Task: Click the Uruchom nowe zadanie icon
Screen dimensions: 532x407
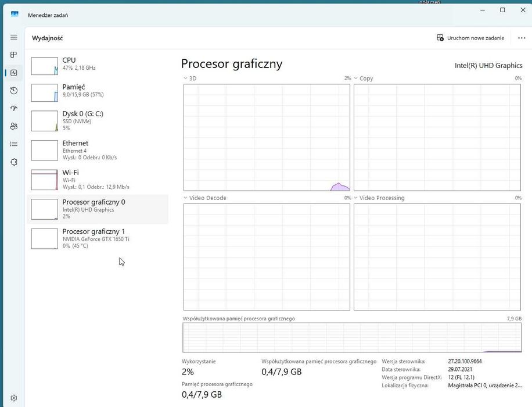Action: coord(440,38)
